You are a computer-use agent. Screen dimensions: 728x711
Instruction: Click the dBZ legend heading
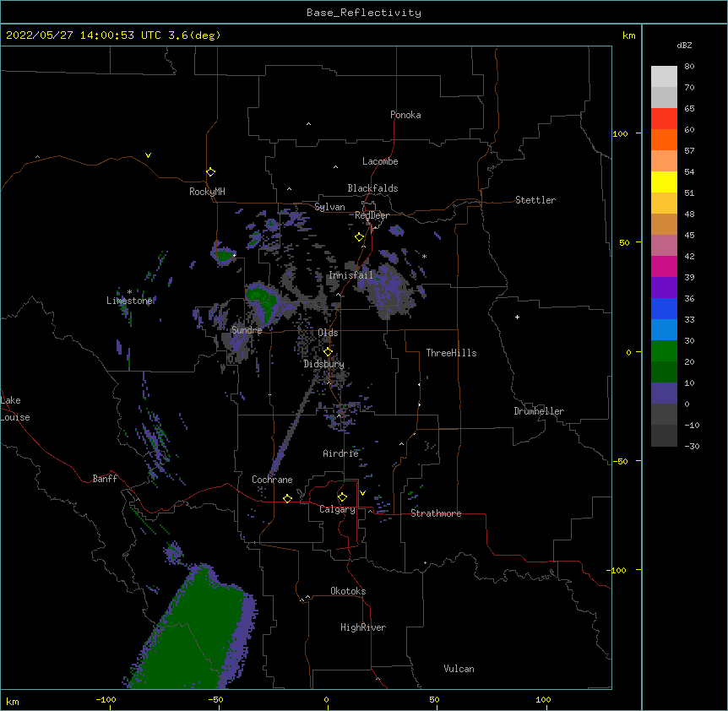coord(684,46)
